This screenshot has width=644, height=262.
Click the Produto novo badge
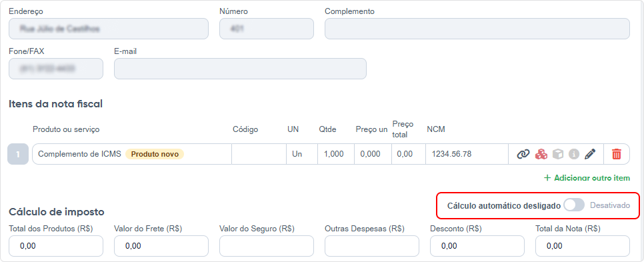pyautogui.click(x=155, y=154)
